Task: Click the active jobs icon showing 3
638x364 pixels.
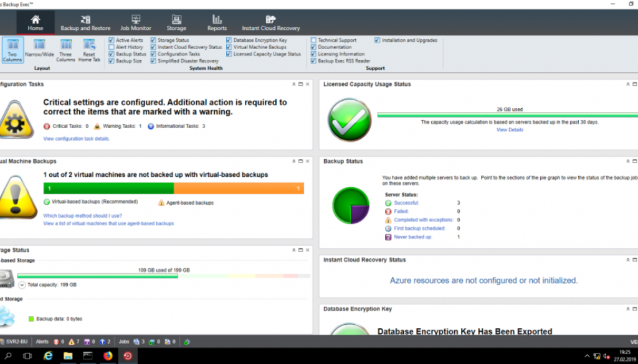Action: [136, 342]
